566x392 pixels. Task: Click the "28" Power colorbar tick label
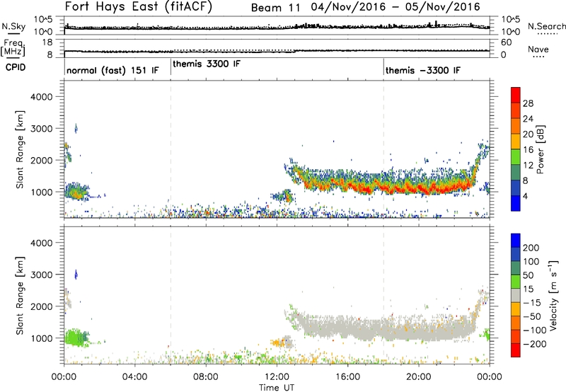pyautogui.click(x=528, y=103)
